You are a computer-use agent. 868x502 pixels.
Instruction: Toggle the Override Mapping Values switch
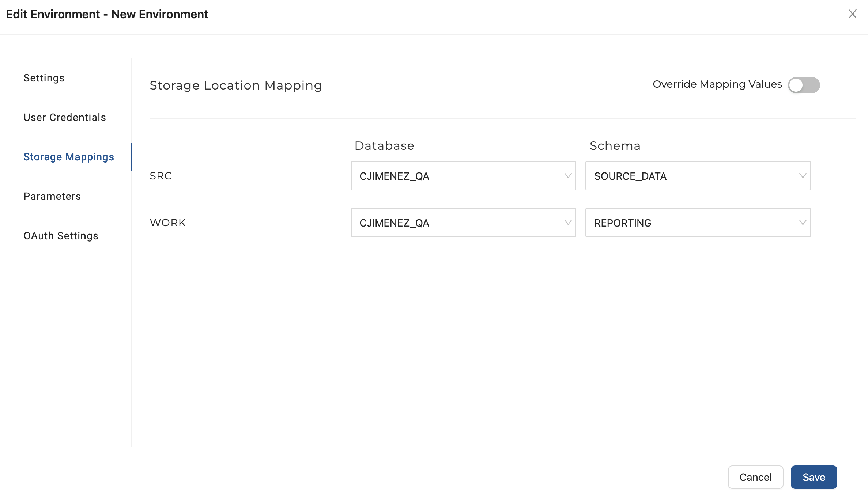[804, 85]
